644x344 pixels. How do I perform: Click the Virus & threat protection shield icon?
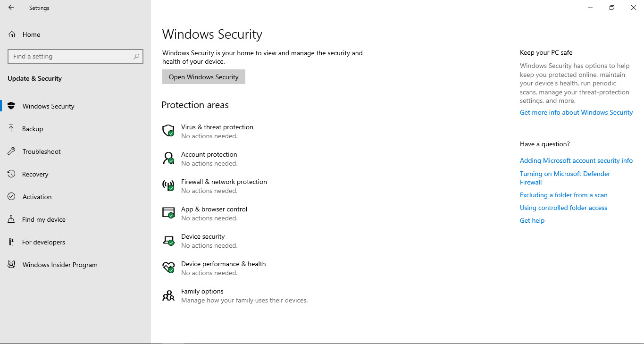tap(168, 131)
